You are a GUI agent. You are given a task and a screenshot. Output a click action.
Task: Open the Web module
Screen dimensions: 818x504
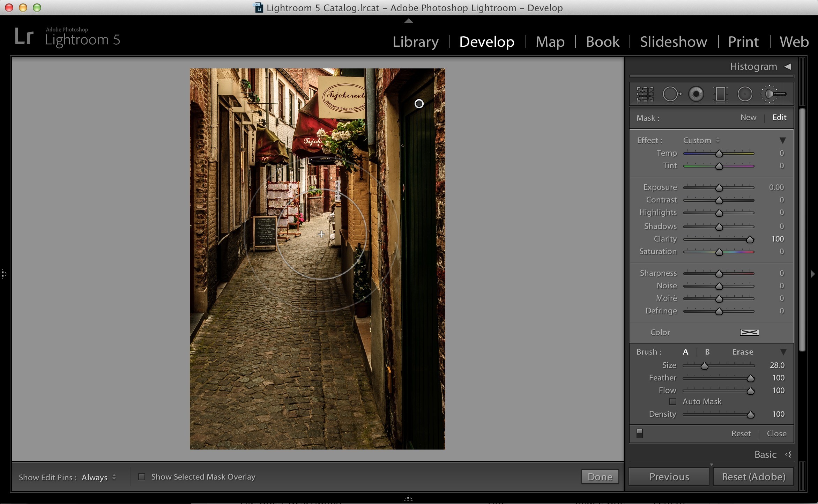[794, 42]
